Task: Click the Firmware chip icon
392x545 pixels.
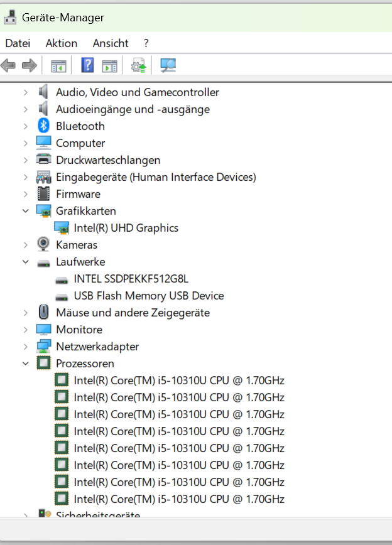Action: [x=43, y=193]
